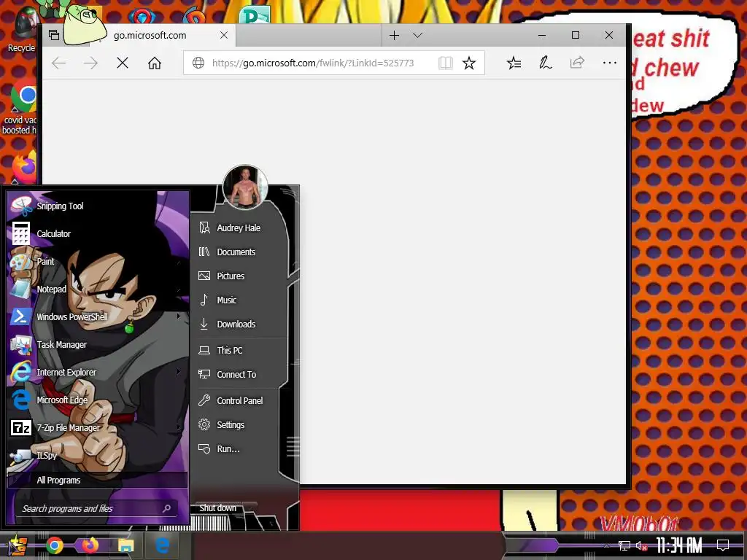Select the covid vac boosted Chrome shortcut
Image resolution: width=747 pixels, height=560 pixels.
20,109
